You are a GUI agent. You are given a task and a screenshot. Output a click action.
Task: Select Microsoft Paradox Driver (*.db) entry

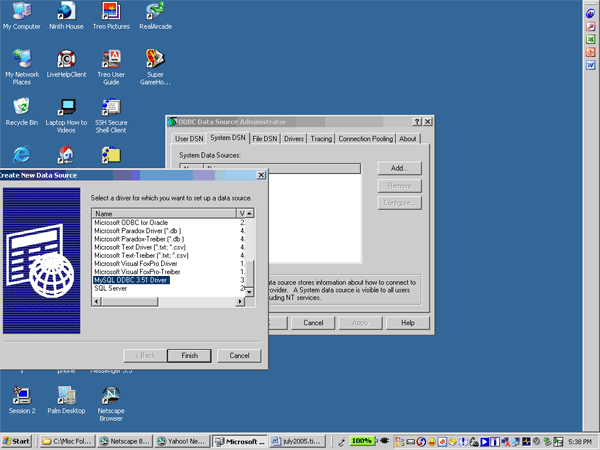pyautogui.click(x=138, y=231)
